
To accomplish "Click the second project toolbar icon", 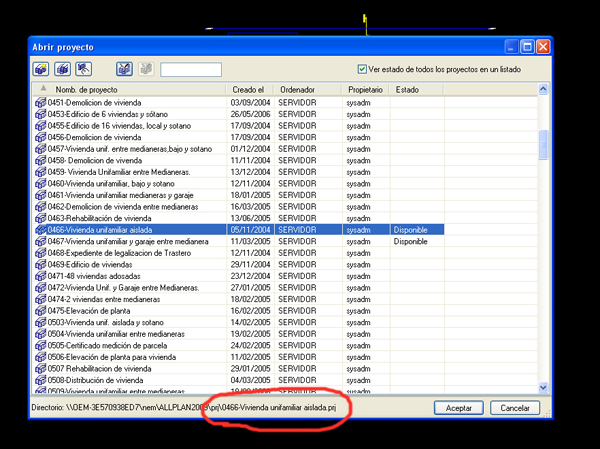I will tap(62, 69).
